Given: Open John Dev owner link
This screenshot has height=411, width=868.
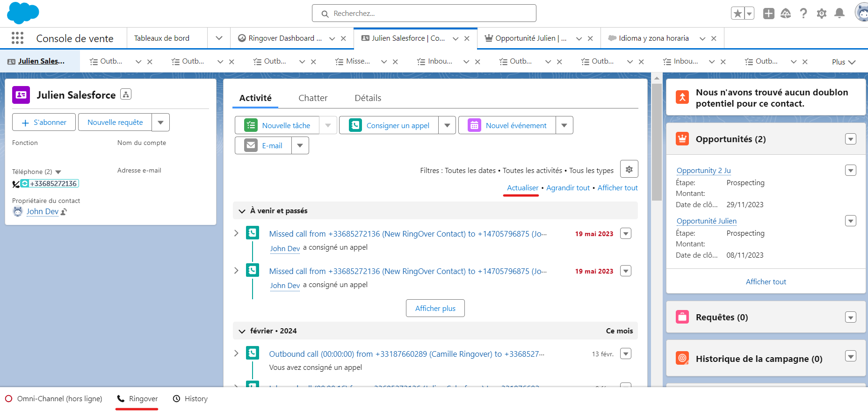Looking at the screenshot, I should (43, 211).
